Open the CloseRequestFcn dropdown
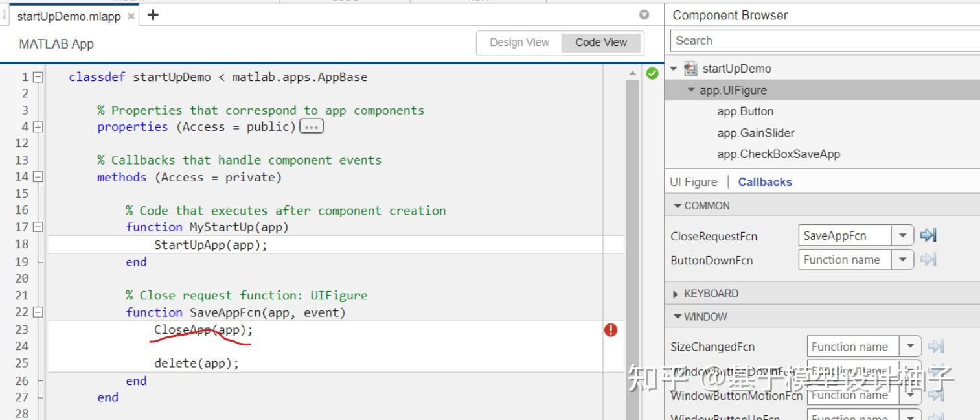980x420 pixels. coord(902,235)
